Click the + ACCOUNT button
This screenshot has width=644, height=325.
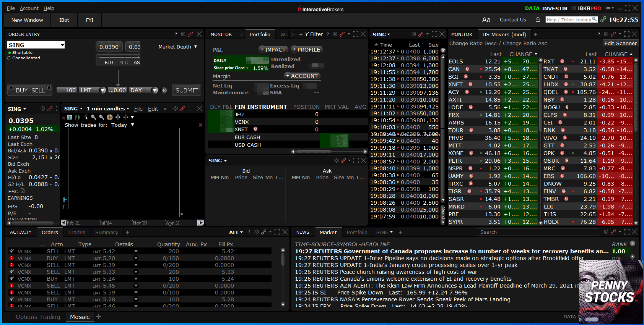[302, 76]
